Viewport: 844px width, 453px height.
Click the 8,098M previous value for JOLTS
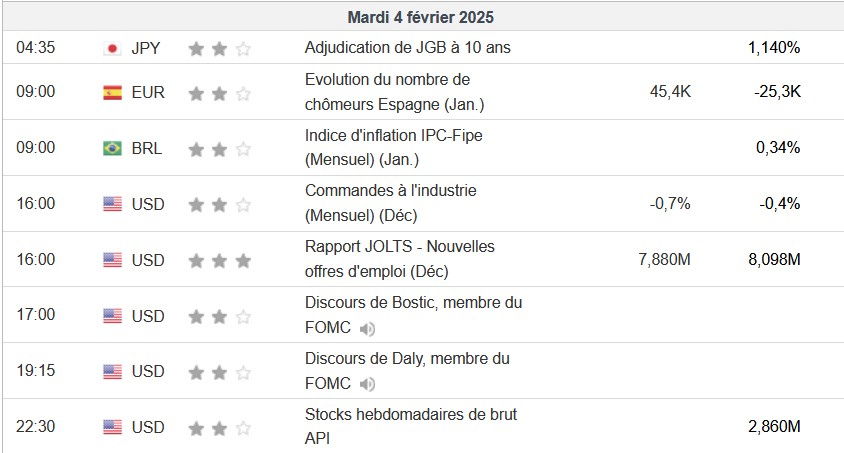(x=773, y=260)
